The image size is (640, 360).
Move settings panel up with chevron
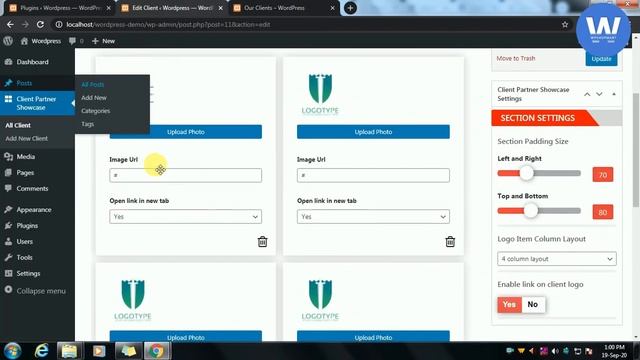tap(587, 94)
